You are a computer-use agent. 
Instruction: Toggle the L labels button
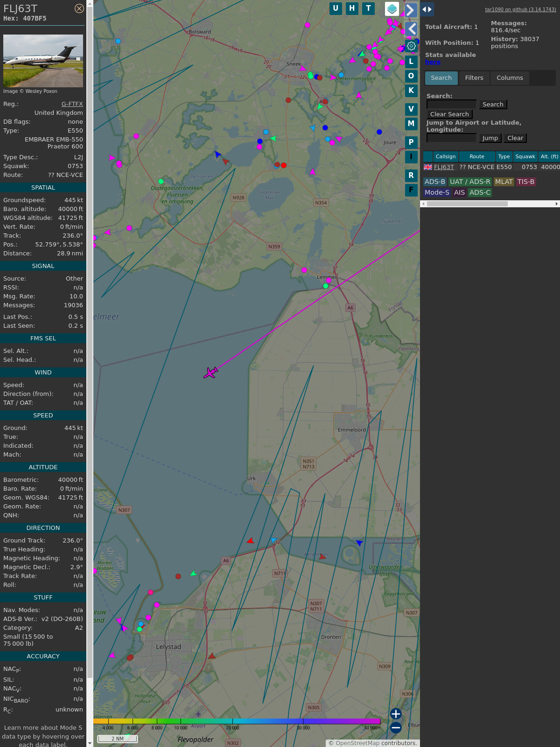pyautogui.click(x=411, y=62)
